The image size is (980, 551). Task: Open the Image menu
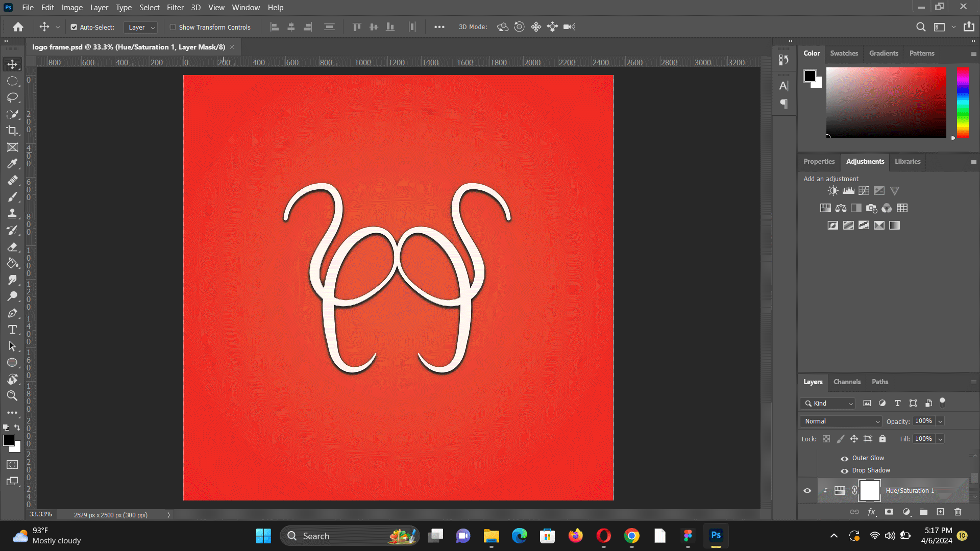(x=72, y=8)
